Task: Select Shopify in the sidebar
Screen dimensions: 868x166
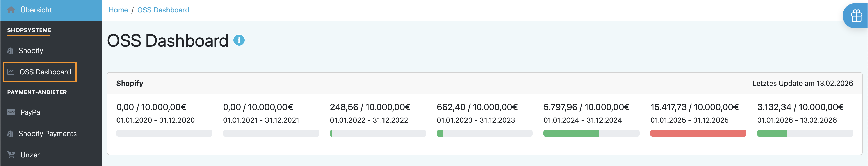Action: click(x=31, y=51)
